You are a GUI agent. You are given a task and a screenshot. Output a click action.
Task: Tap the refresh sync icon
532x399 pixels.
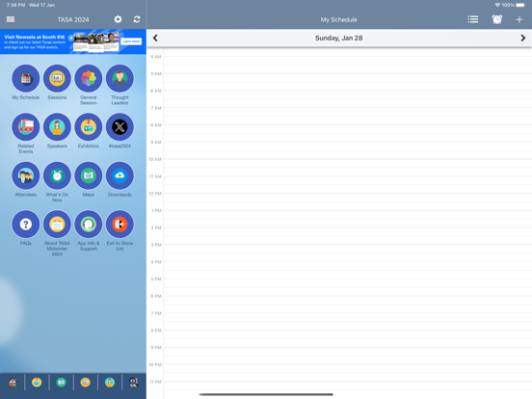(137, 19)
